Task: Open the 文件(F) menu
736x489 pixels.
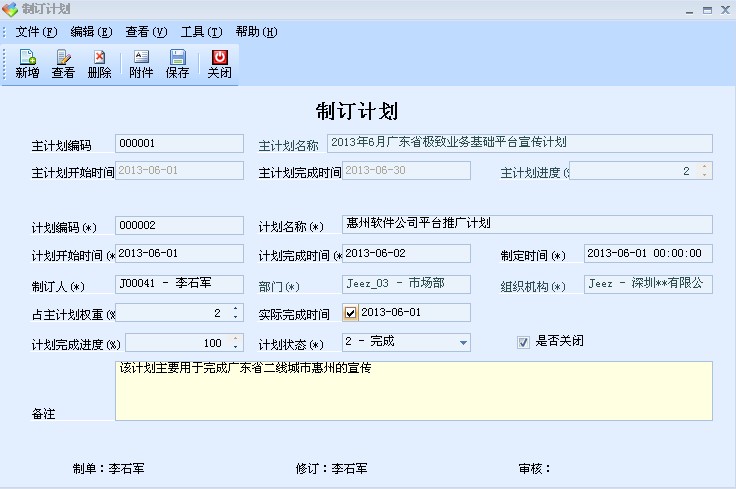Action: coord(36,32)
